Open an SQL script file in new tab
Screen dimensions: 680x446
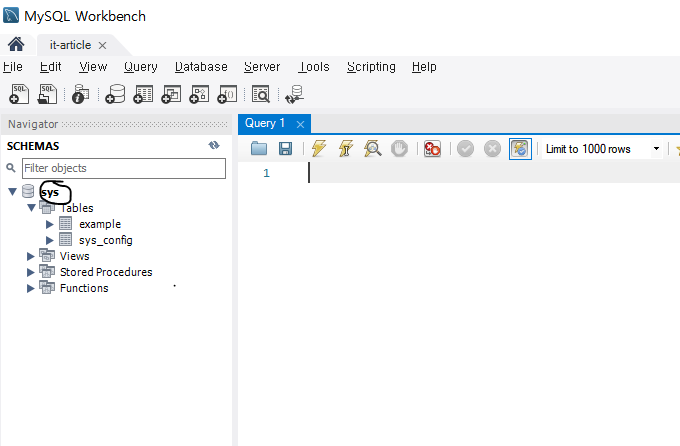click(47, 94)
